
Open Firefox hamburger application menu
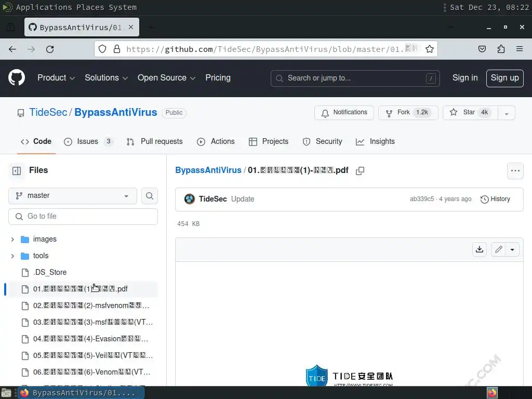520,49
